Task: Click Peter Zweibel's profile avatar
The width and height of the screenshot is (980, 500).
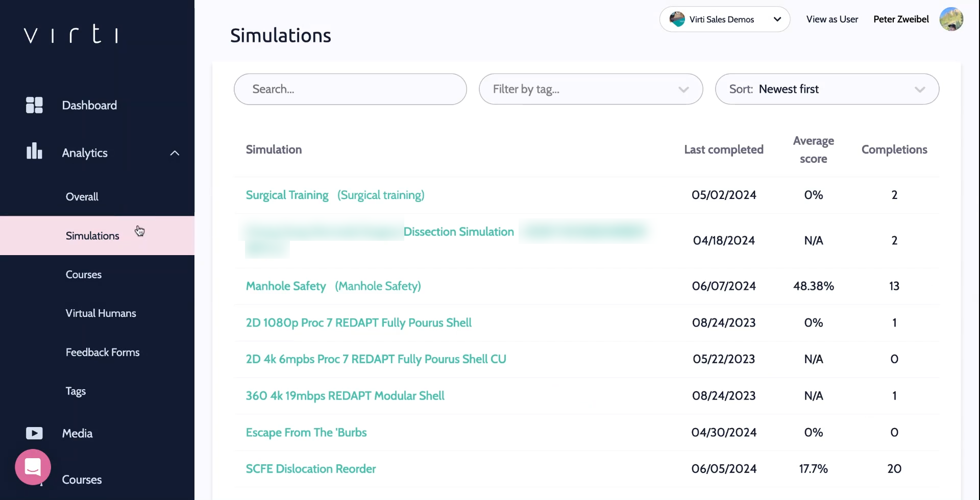Action: coord(951,19)
